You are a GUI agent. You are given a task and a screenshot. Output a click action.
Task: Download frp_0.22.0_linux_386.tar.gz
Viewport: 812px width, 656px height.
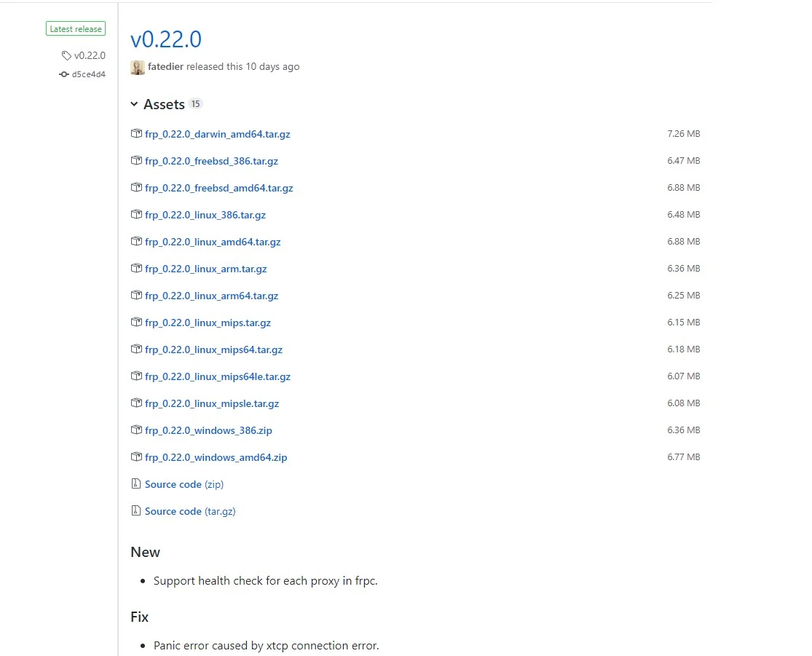(x=205, y=215)
